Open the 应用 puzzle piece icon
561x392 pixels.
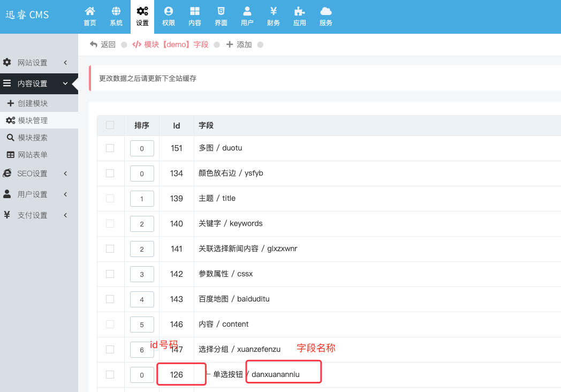(299, 17)
